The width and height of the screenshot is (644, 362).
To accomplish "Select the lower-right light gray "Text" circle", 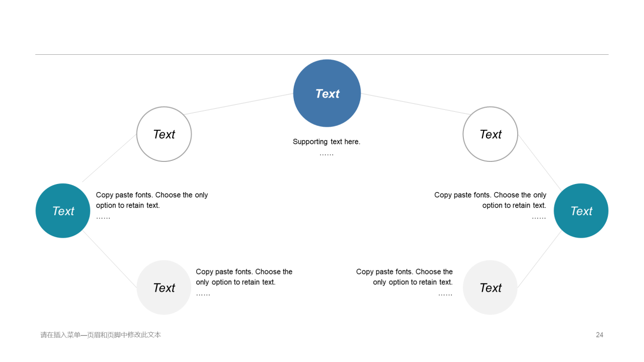I will 490,288.
